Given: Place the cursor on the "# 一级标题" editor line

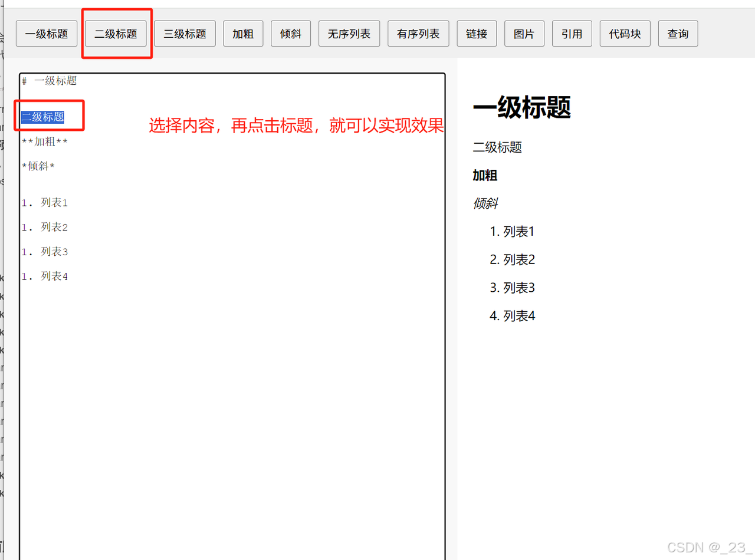Looking at the screenshot, I should [50, 81].
